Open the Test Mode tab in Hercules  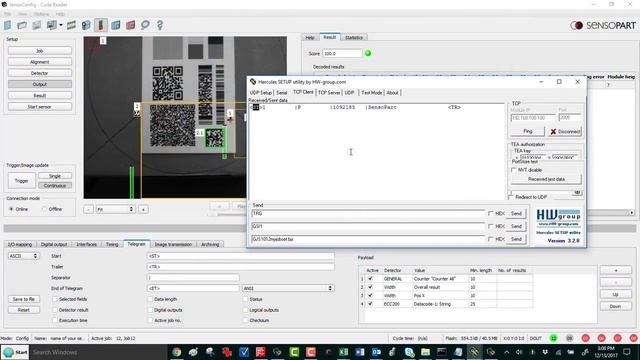[x=371, y=93]
